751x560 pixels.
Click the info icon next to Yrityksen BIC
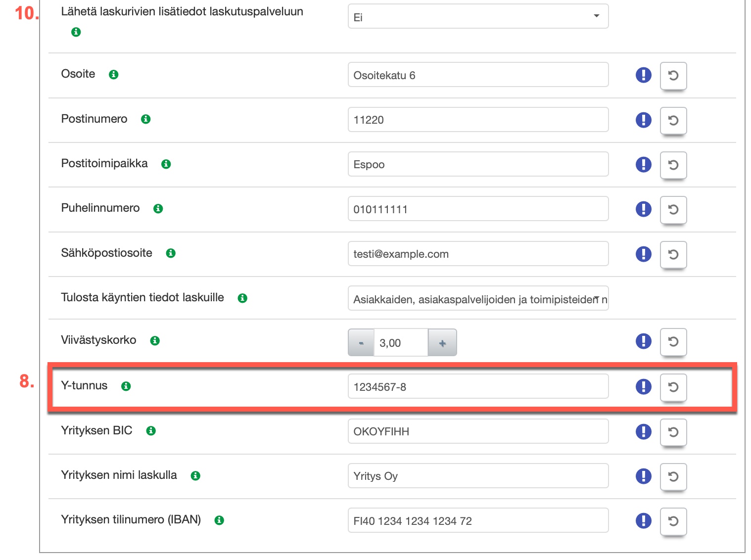pos(151,431)
